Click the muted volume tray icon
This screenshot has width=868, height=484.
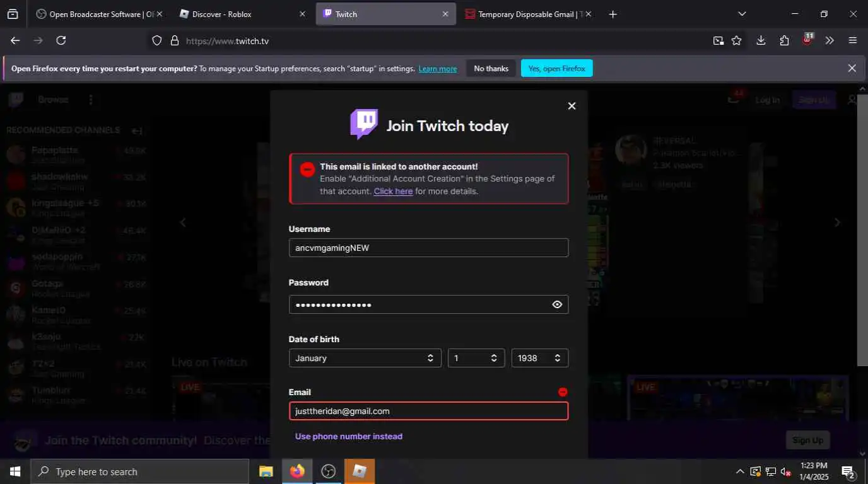point(786,471)
